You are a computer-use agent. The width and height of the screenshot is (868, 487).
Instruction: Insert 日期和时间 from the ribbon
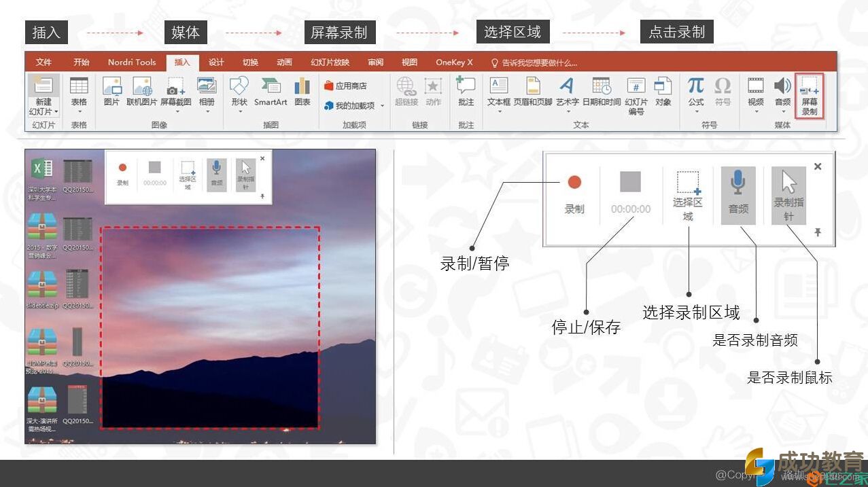pos(601,92)
